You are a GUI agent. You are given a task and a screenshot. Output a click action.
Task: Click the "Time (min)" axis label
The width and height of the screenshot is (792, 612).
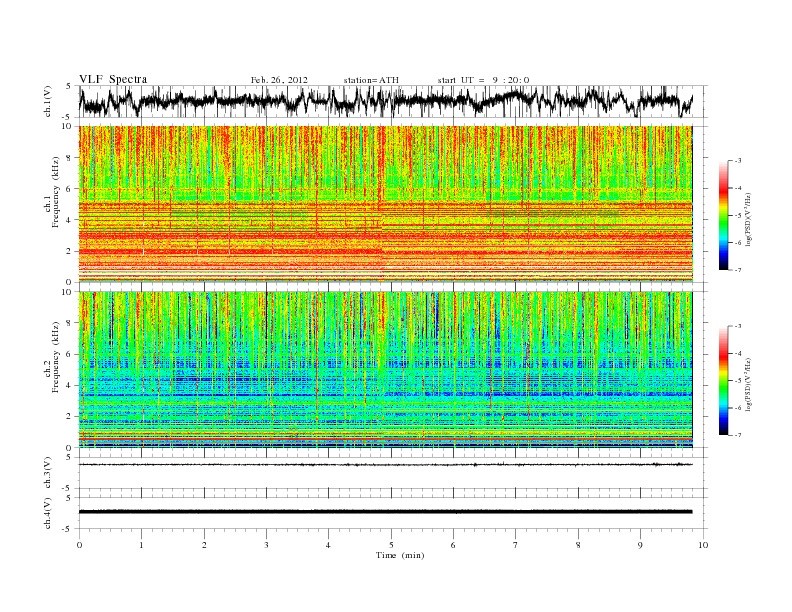(400, 555)
